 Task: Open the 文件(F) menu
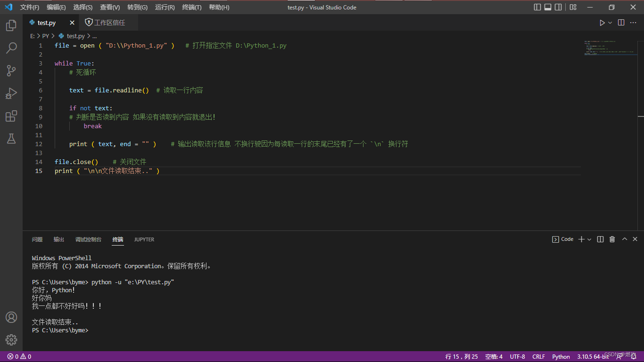30,7
